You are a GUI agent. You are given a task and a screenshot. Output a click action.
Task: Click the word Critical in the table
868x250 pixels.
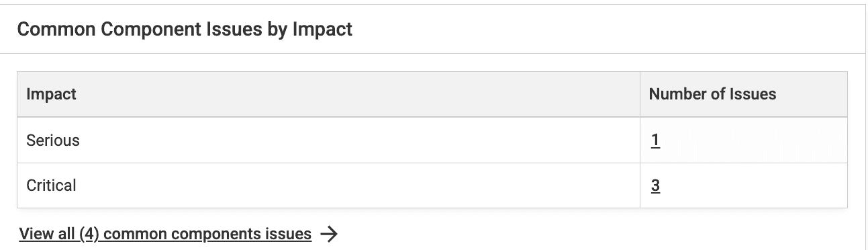(51, 185)
